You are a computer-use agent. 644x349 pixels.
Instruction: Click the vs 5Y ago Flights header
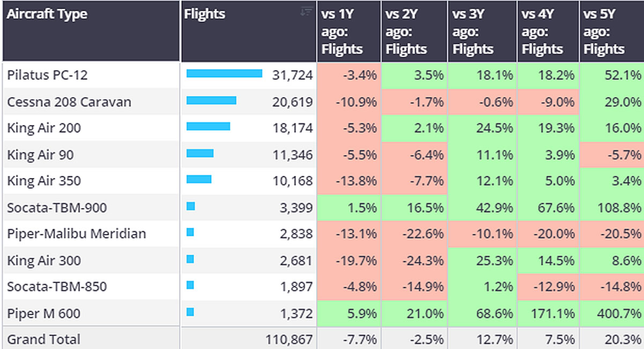[612, 31]
